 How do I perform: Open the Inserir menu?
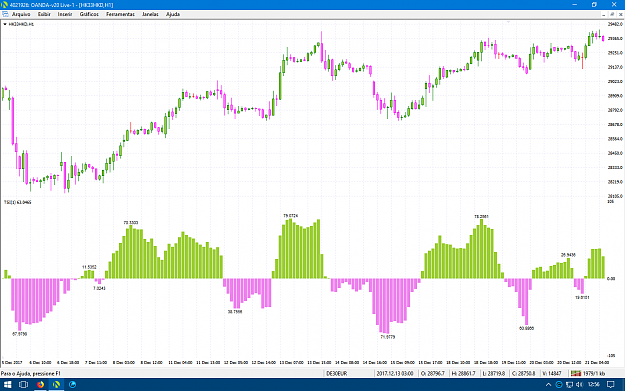[x=65, y=14]
